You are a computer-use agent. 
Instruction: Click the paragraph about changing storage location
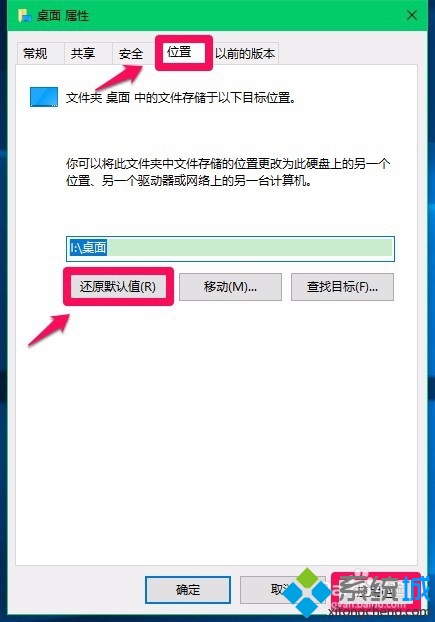pyautogui.click(x=228, y=172)
